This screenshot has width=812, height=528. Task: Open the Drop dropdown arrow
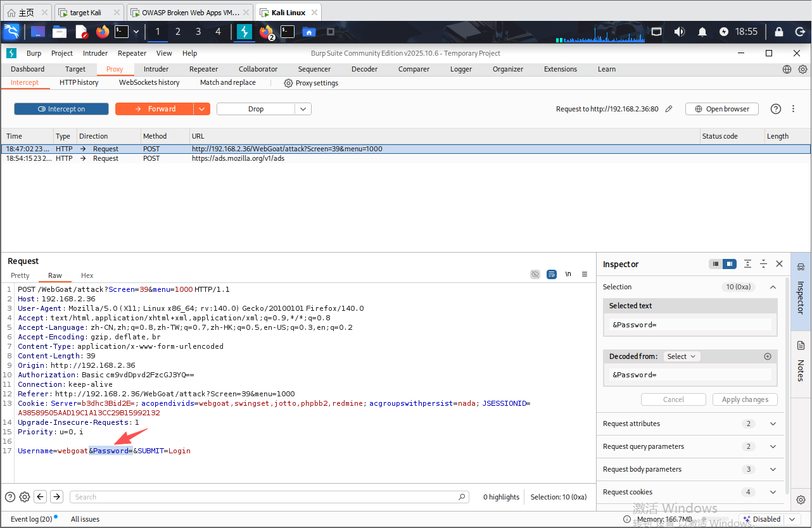coord(303,109)
